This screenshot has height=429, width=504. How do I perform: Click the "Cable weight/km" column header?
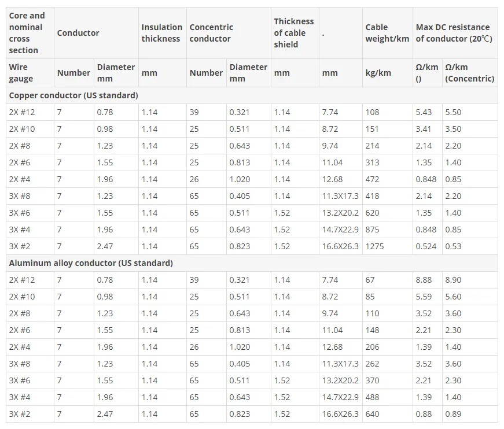pyautogui.click(x=387, y=33)
